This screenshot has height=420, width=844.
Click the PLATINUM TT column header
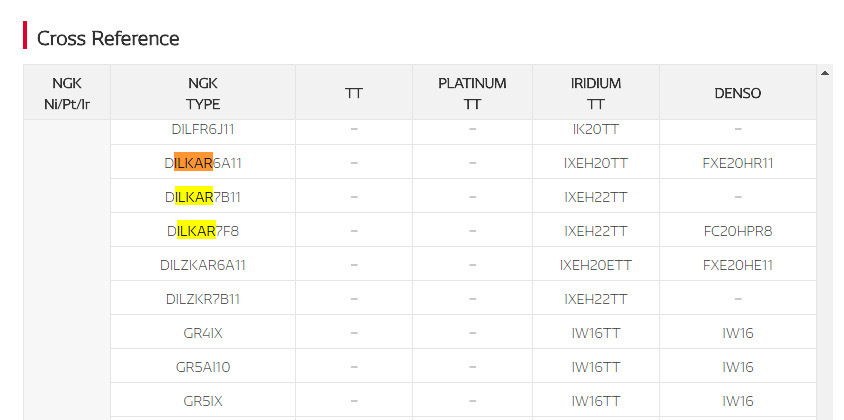pyautogui.click(x=472, y=93)
